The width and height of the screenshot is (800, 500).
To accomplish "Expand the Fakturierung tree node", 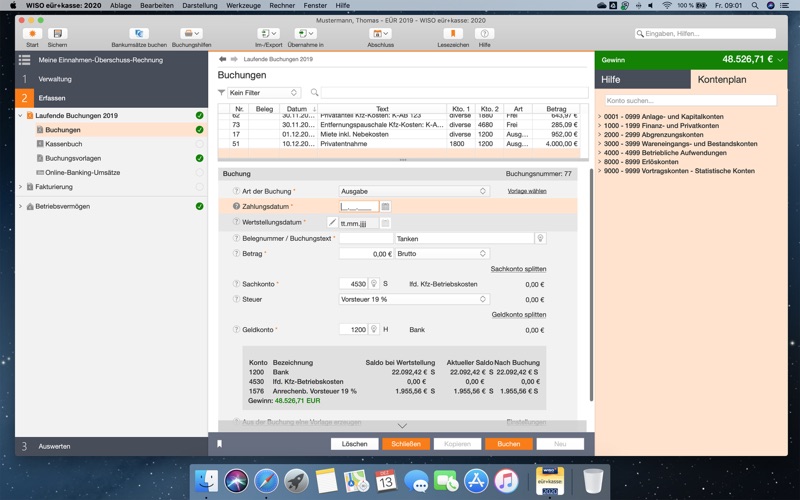I will tap(20, 187).
